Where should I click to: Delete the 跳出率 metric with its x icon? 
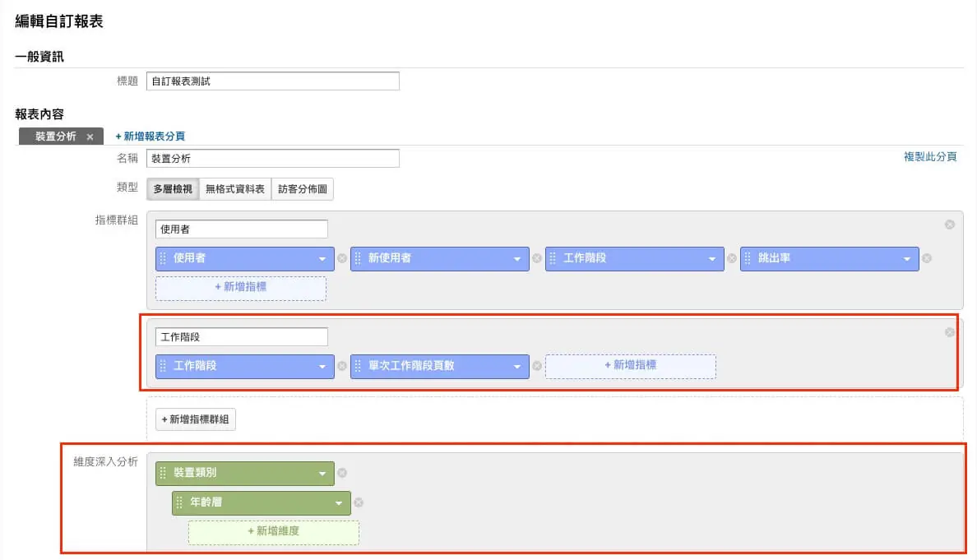coord(927,258)
